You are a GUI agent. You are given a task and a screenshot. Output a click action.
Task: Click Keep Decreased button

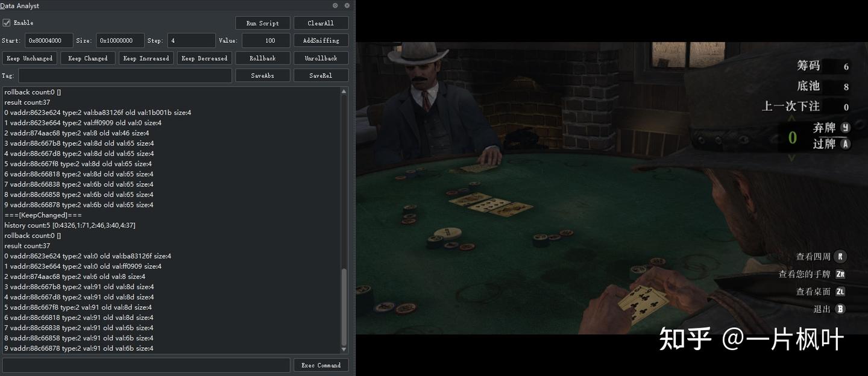(x=204, y=58)
